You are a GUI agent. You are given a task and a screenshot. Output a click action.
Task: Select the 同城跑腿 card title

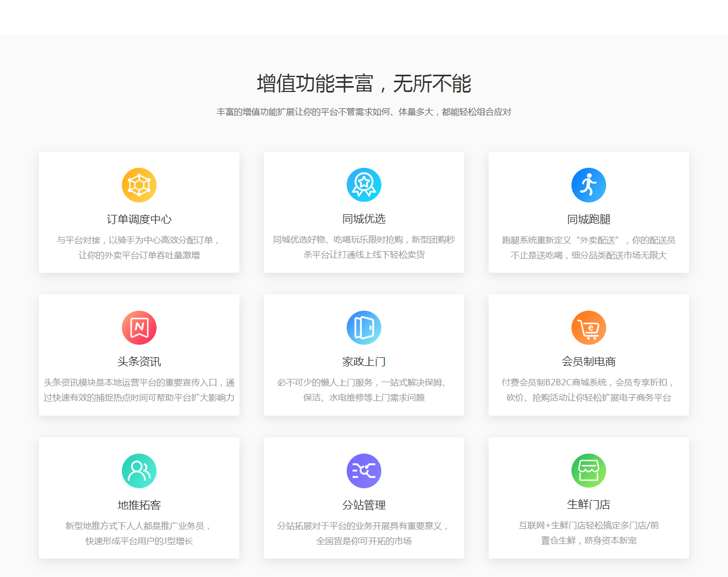point(589,219)
